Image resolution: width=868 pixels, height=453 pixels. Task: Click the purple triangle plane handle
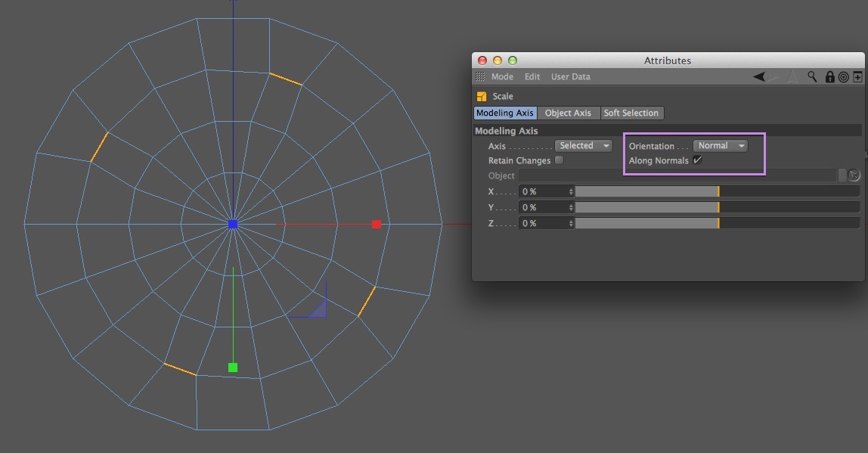pyautogui.click(x=318, y=309)
